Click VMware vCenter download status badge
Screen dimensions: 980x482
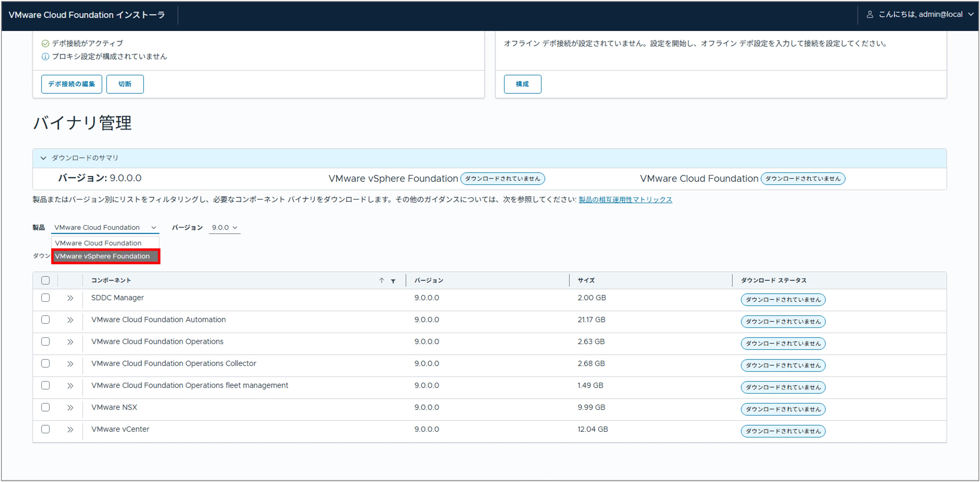pos(783,431)
